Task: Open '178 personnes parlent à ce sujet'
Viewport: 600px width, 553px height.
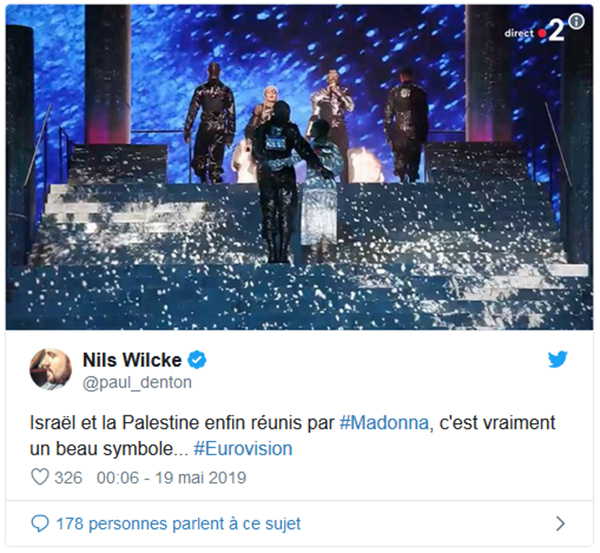Action: click(x=178, y=524)
